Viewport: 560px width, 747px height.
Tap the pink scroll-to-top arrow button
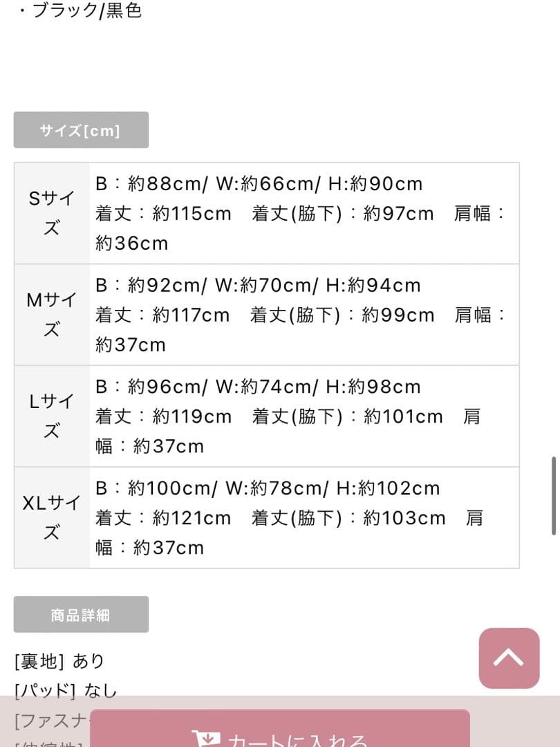pos(509,658)
